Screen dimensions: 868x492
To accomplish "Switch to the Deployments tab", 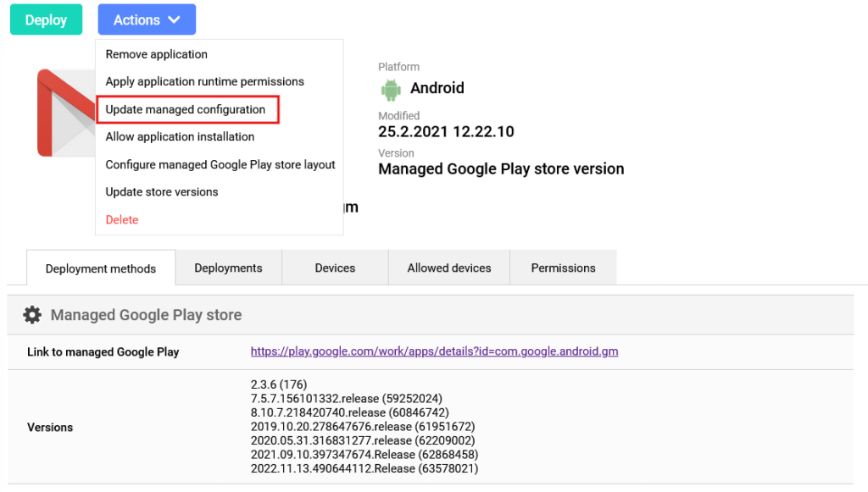I will tap(228, 268).
